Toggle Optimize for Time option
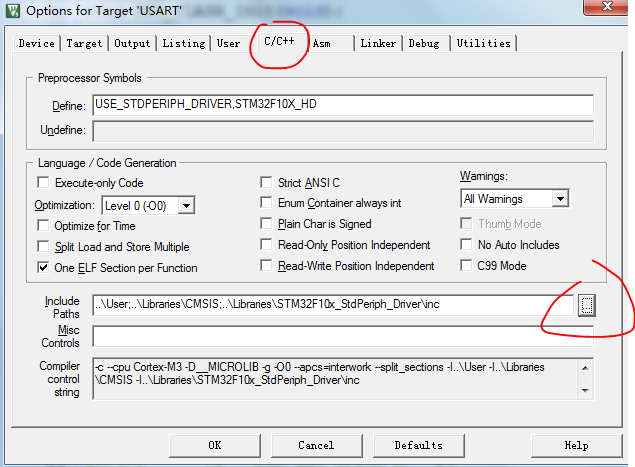635x467 pixels. tap(43, 225)
